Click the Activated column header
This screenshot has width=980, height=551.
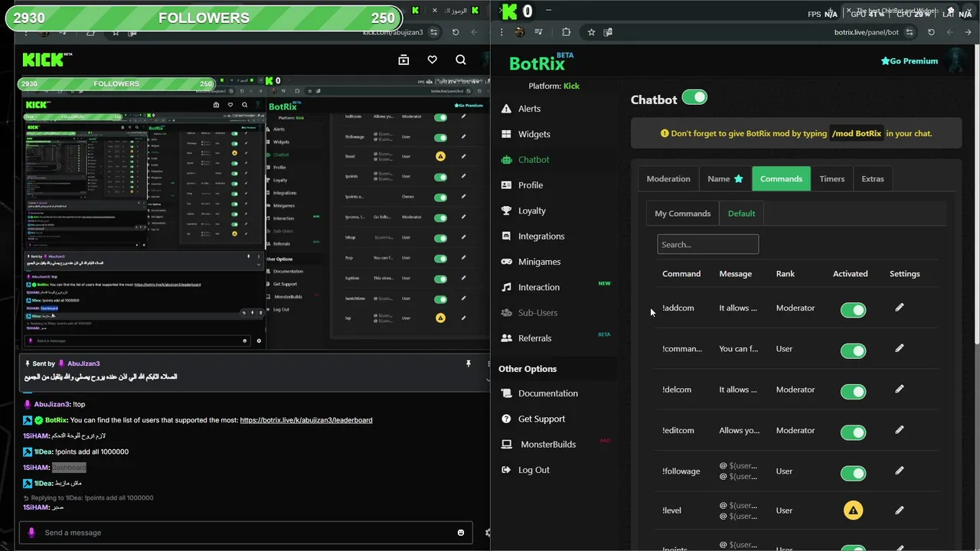(851, 274)
